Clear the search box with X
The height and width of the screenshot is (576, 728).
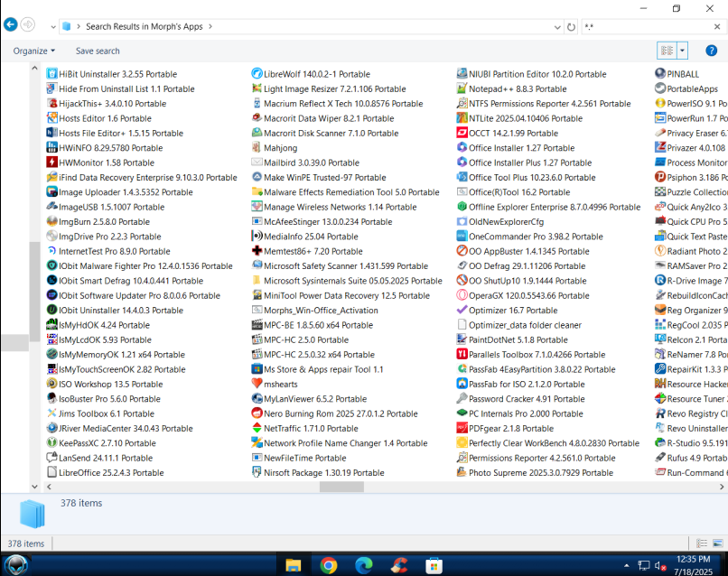coord(717,27)
